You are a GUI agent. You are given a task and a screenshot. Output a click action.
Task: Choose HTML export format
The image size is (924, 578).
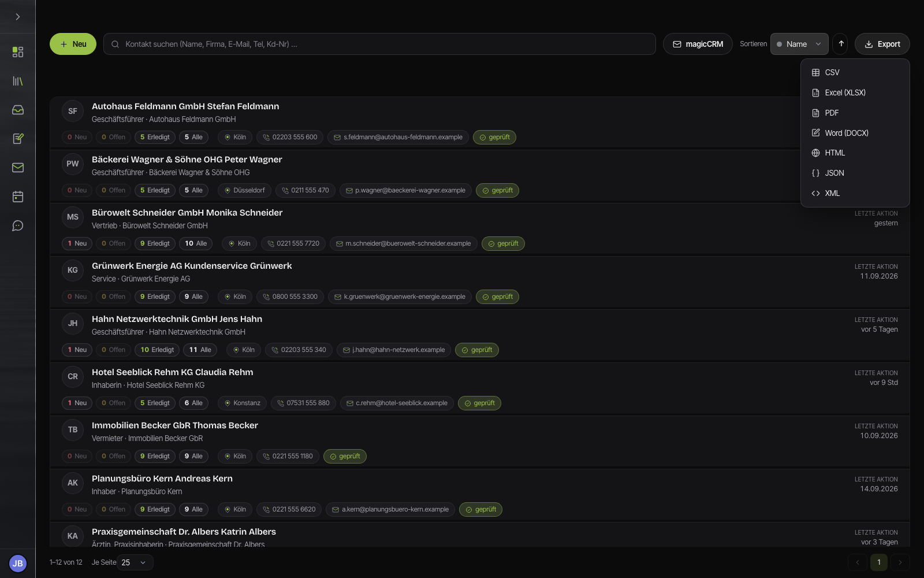pos(855,153)
